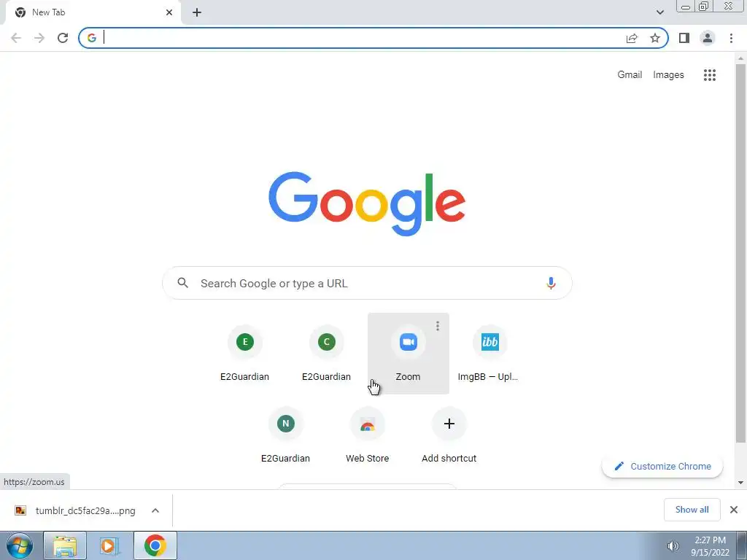Viewport: 747px width, 560px height.
Task: Open the Gmail link
Action: pos(630,75)
